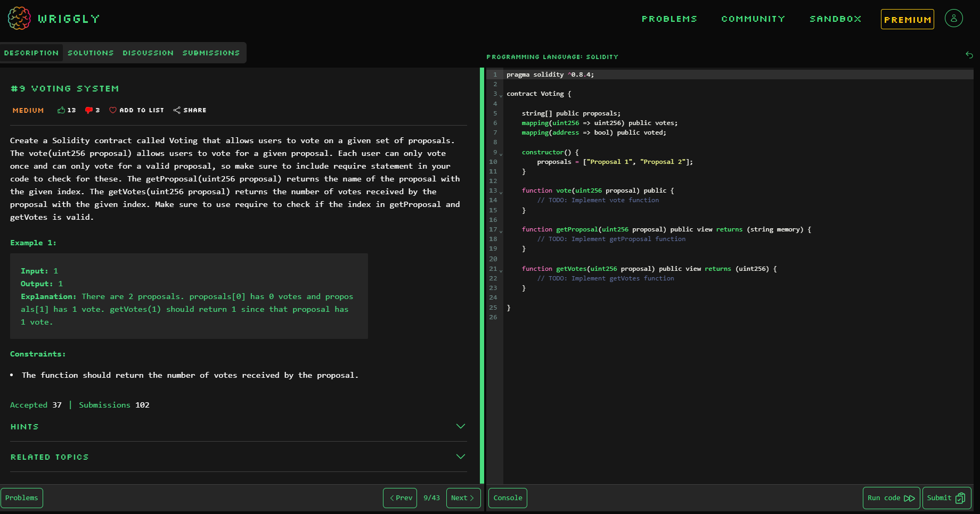Click the thumbs down dislike icon
This screenshot has height=514, width=980.
click(x=89, y=110)
